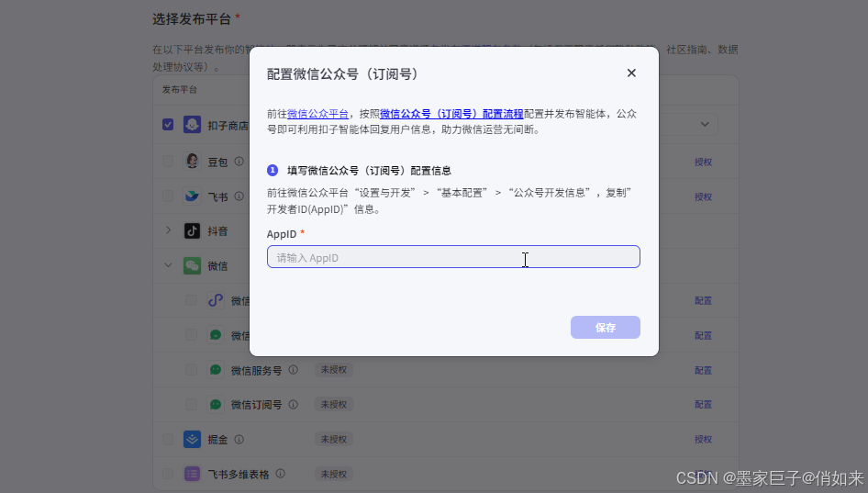
Task: Click the 掘金 blue logo icon
Action: [x=192, y=439]
